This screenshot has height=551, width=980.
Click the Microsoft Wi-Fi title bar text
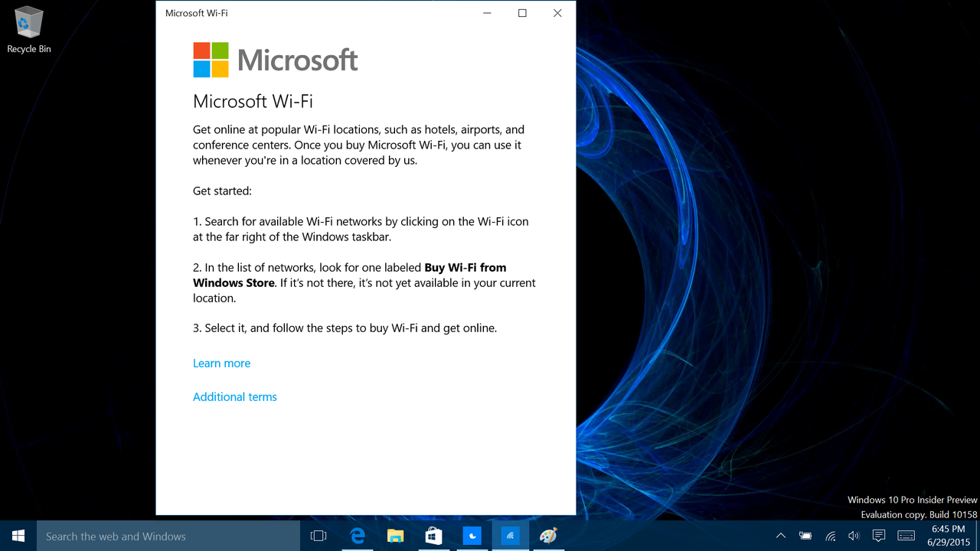197,13
